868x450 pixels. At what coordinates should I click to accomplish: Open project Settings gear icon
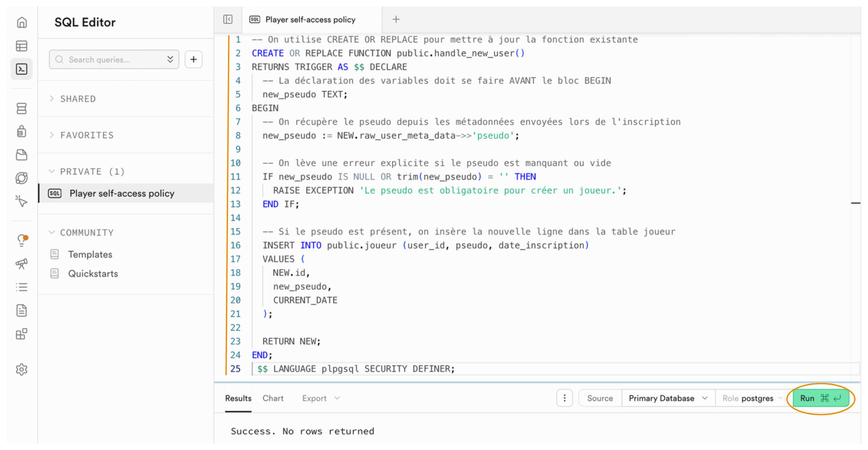(x=22, y=369)
